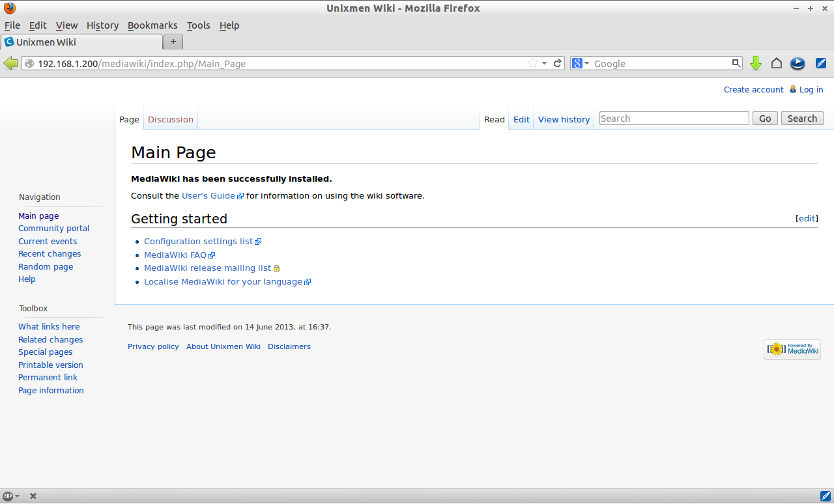
Task: Go to browser home icon
Action: pos(776,63)
